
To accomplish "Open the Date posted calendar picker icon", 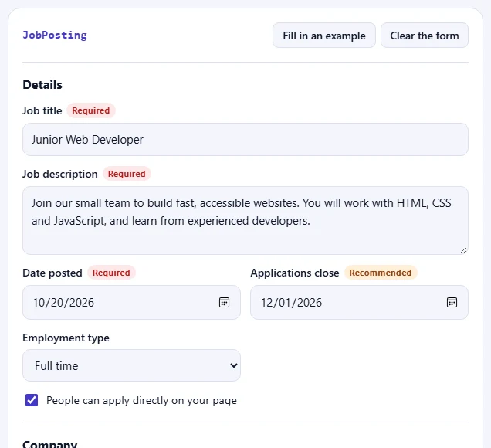I will (x=224, y=302).
